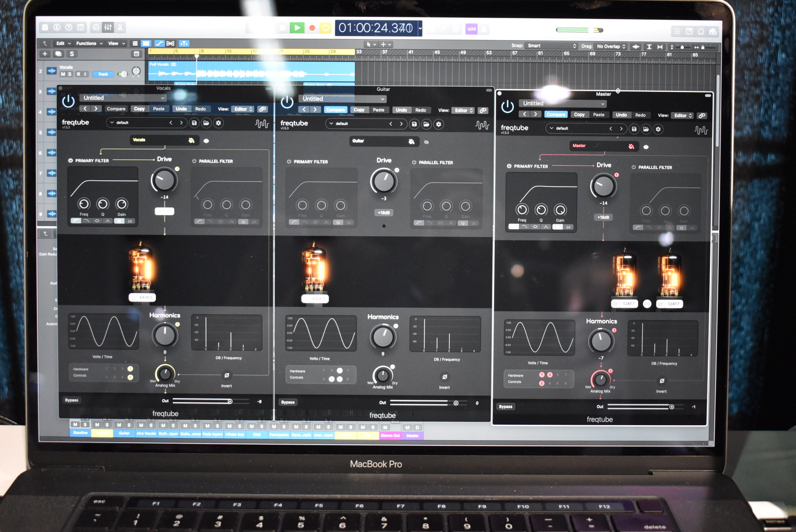
Task: Click Copy in the Vocals plugin window
Action: click(x=139, y=109)
